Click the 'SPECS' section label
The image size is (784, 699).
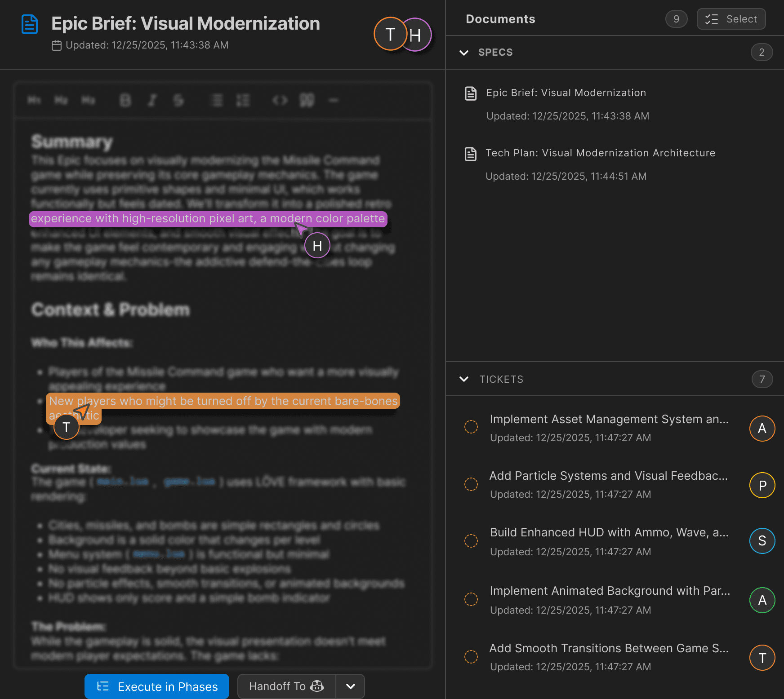pyautogui.click(x=495, y=53)
